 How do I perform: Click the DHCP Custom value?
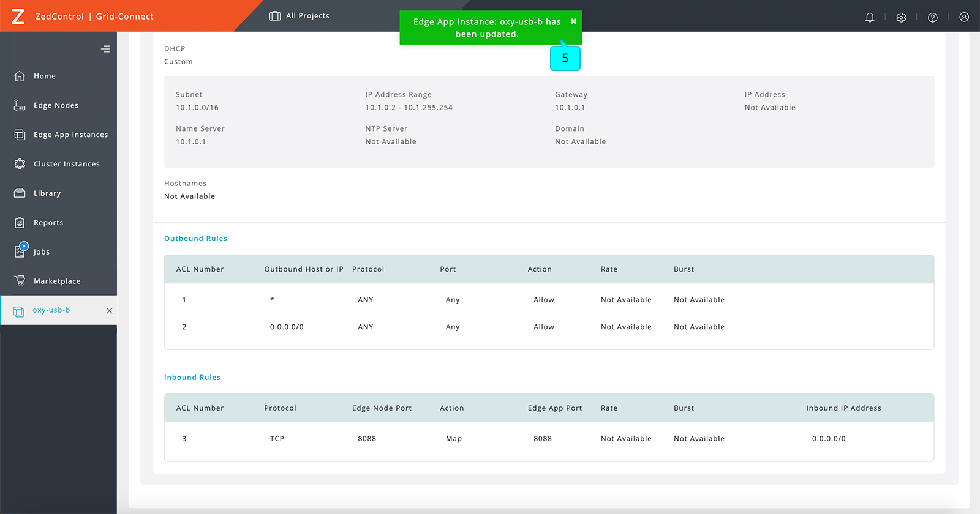click(178, 62)
